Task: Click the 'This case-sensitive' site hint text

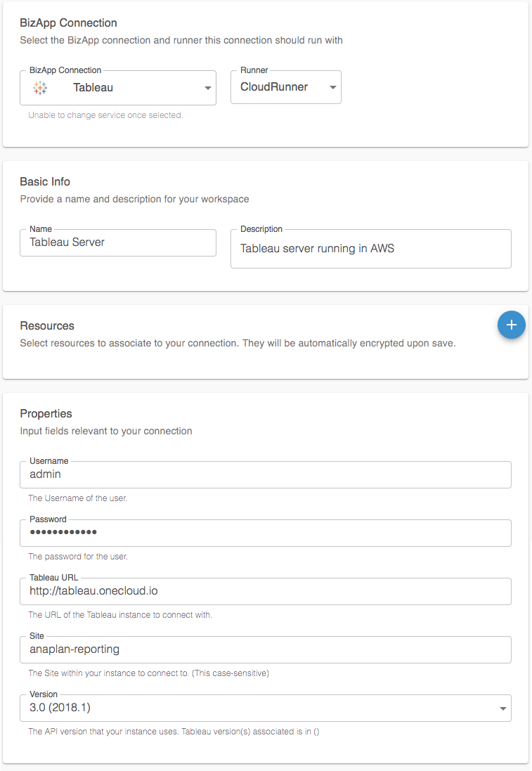Action: (148, 673)
